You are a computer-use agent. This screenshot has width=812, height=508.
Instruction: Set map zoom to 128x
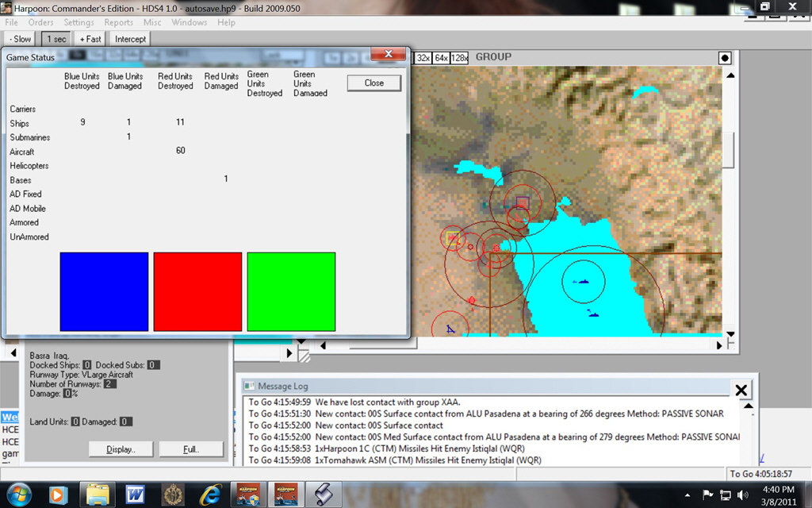click(460, 58)
